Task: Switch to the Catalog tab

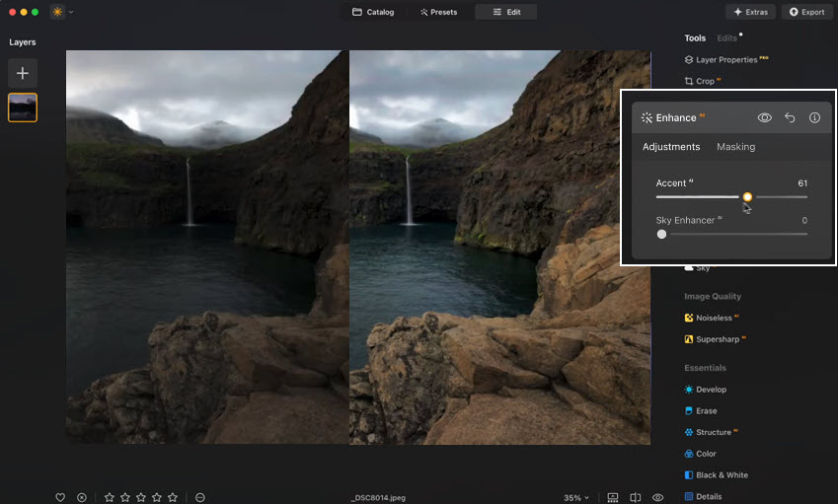Action: coord(373,12)
